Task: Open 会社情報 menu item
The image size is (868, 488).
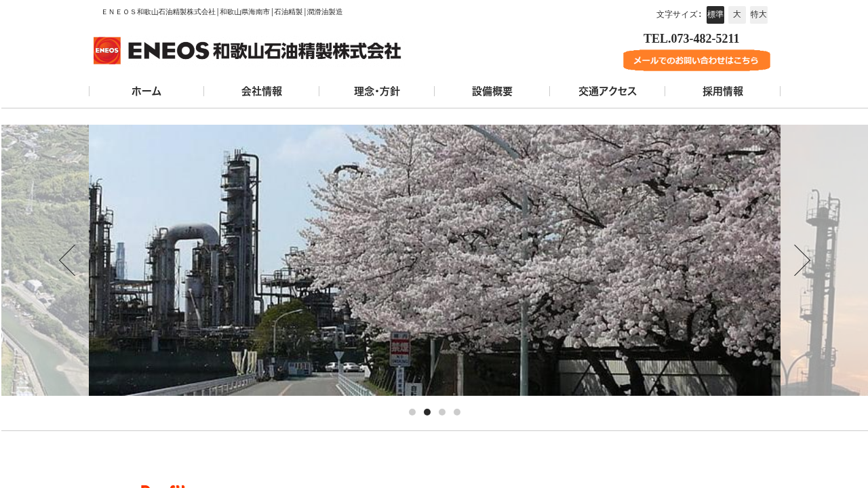Action: [x=262, y=91]
